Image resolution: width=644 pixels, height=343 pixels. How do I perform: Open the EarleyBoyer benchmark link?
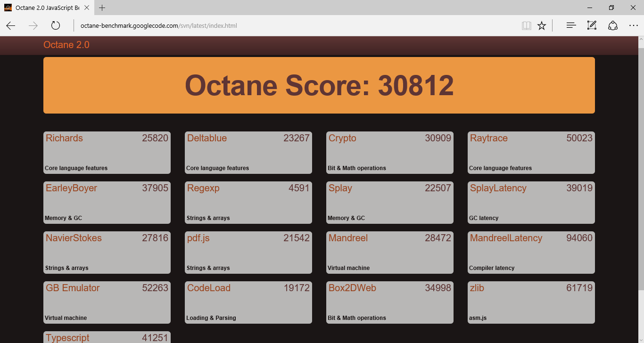(x=71, y=188)
